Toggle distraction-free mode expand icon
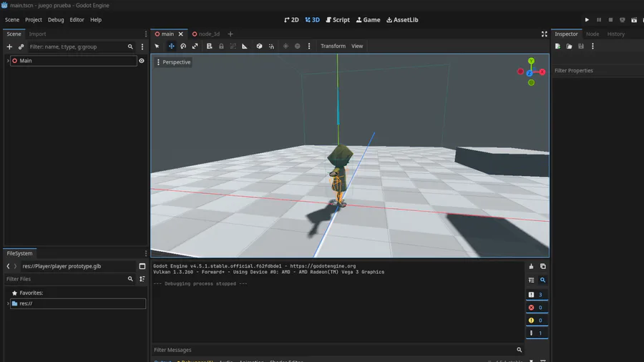Viewport: 644px width, 362px height. pos(545,34)
